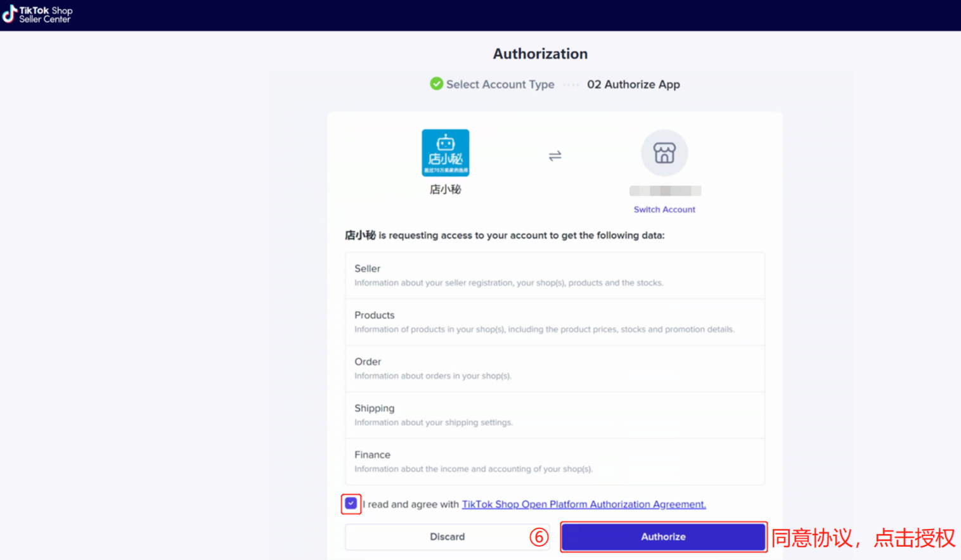Click the Seller permission card
Screen dimensions: 961x560
555,275
